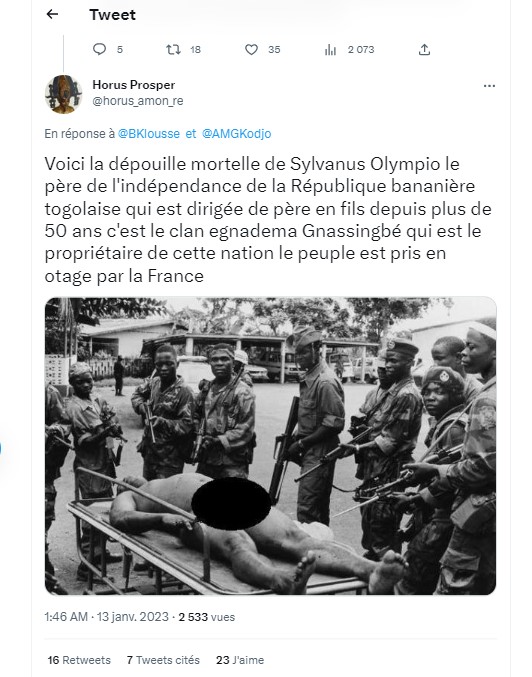Open Horus Prosper's profile avatar
Image resolution: width=532 pixels, height=677 pixels.
click(x=63, y=94)
